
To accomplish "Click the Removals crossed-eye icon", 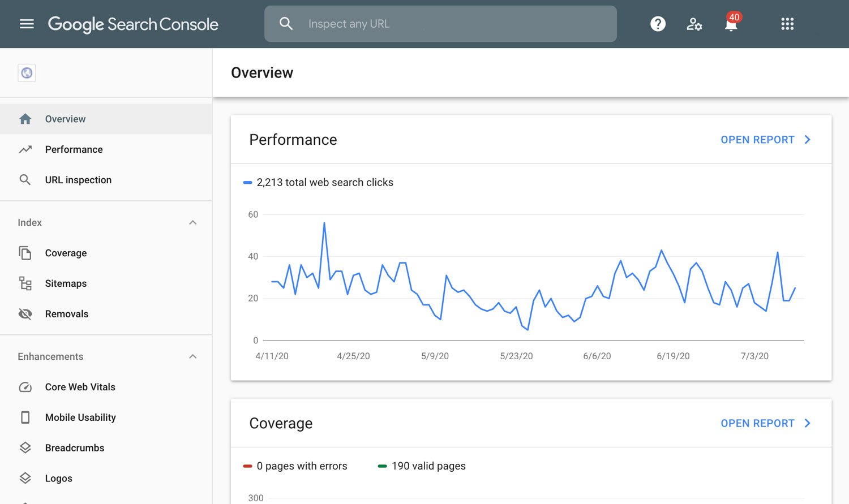I will 25,314.
